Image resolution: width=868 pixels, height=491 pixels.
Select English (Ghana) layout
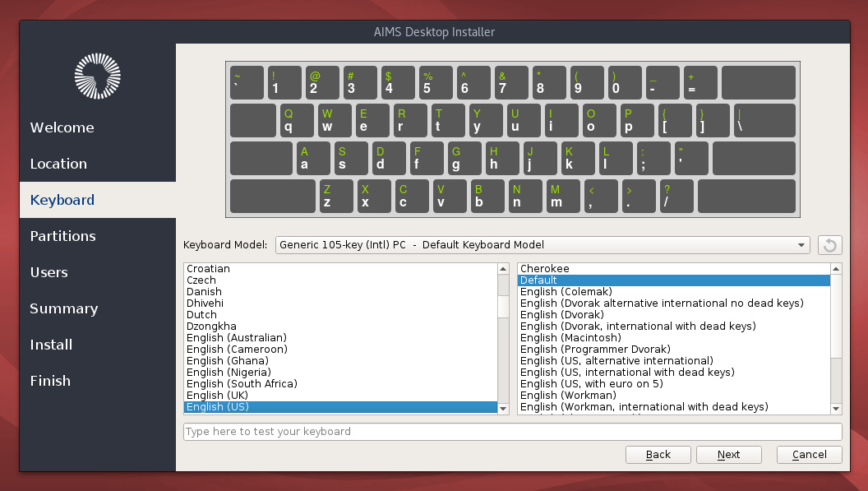point(341,361)
